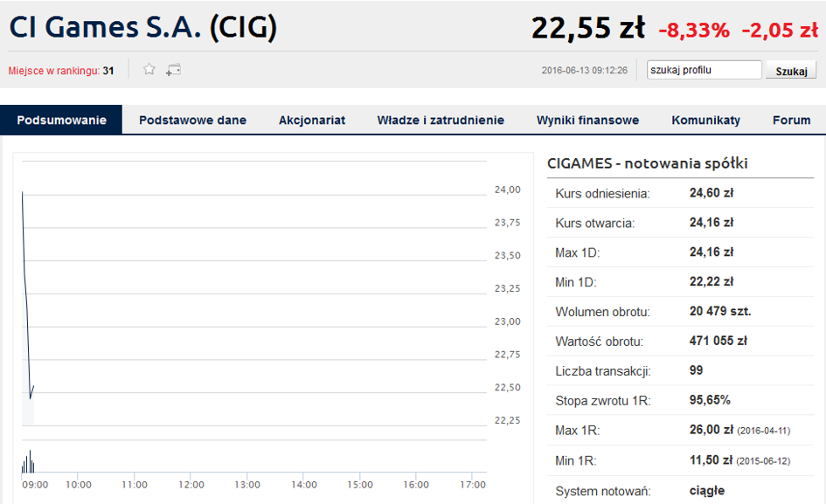Click the star icon to add favorite
826x504 pixels.
pos(149,70)
